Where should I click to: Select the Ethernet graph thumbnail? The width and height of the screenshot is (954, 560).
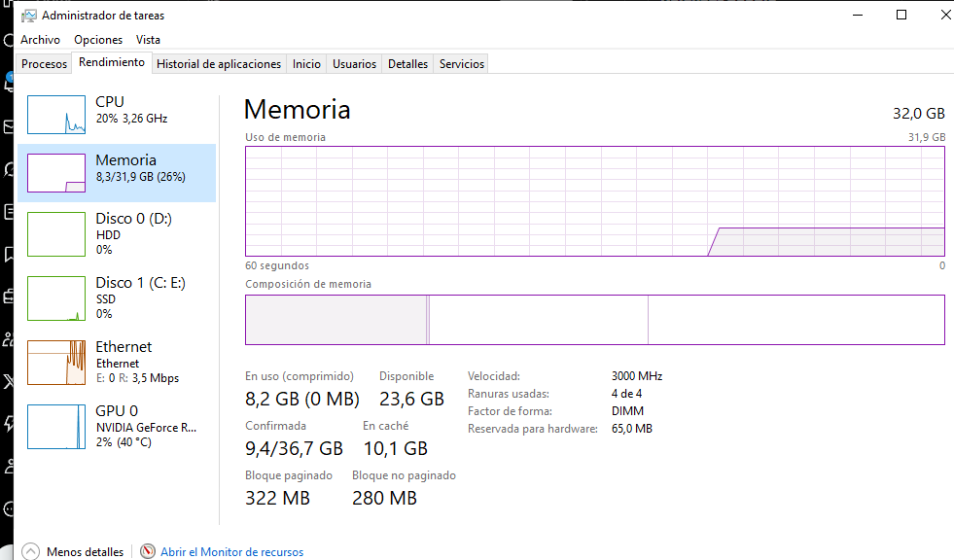(x=56, y=363)
